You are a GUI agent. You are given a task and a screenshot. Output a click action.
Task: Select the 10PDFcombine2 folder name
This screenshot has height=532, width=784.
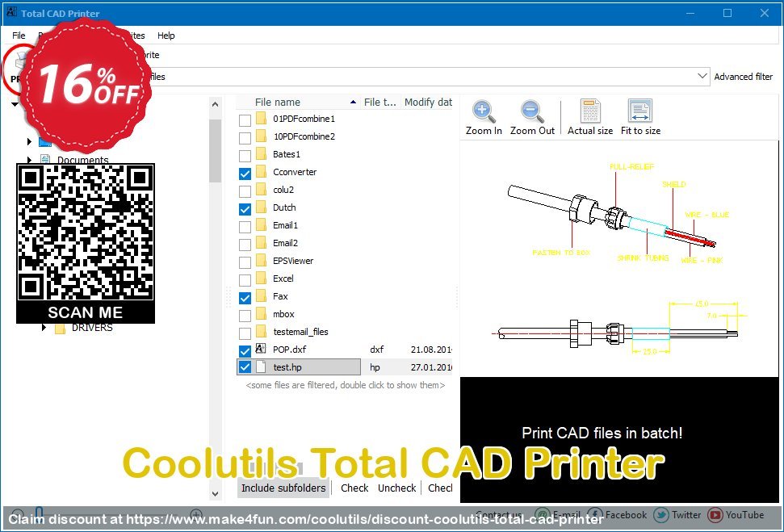[x=304, y=136]
